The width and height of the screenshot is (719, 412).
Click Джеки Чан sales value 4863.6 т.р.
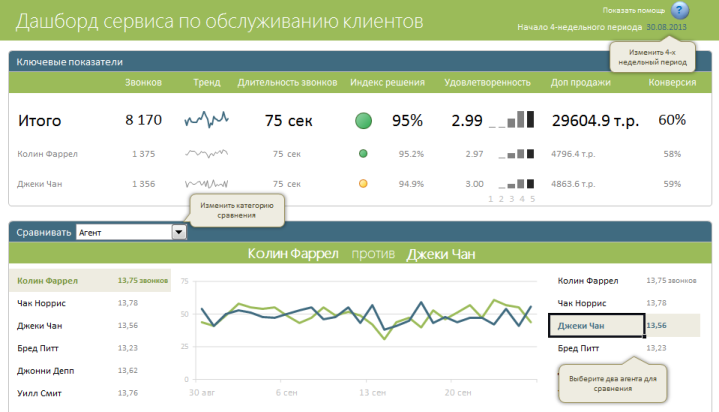pyautogui.click(x=573, y=184)
